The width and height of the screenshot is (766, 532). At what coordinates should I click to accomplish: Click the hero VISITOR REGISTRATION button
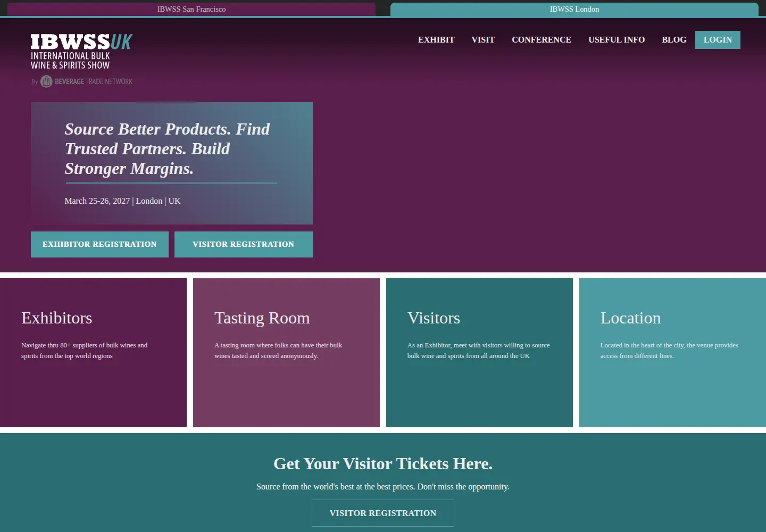243,244
